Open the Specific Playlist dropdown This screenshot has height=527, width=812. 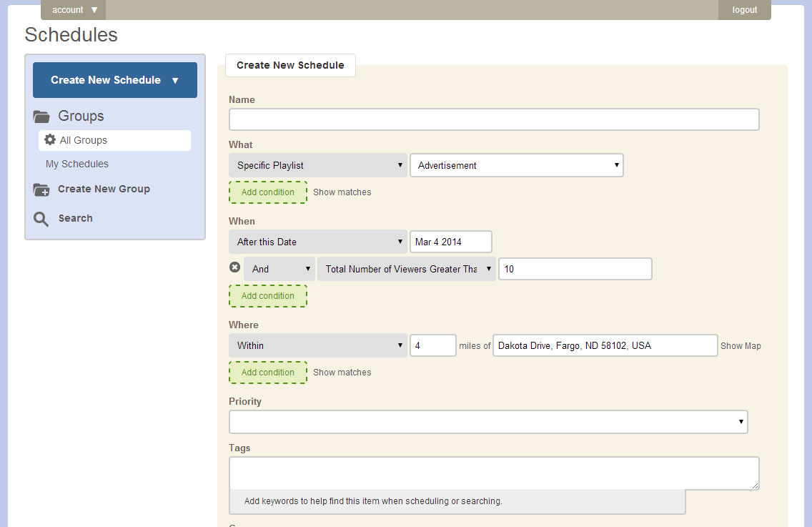click(318, 165)
